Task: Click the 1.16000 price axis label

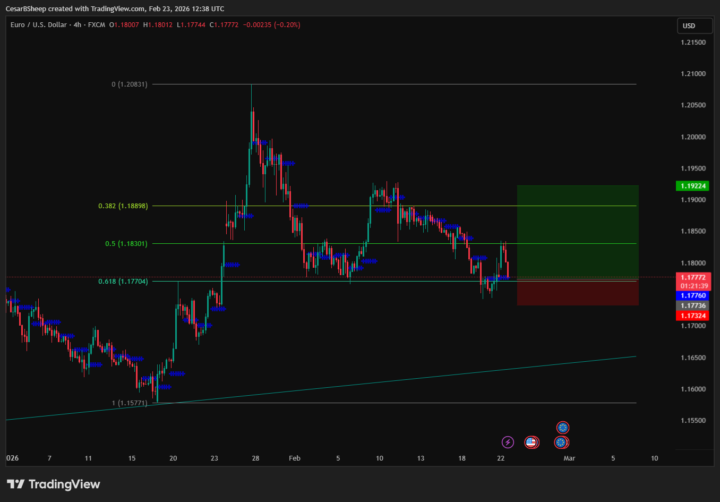Action: tap(693, 389)
